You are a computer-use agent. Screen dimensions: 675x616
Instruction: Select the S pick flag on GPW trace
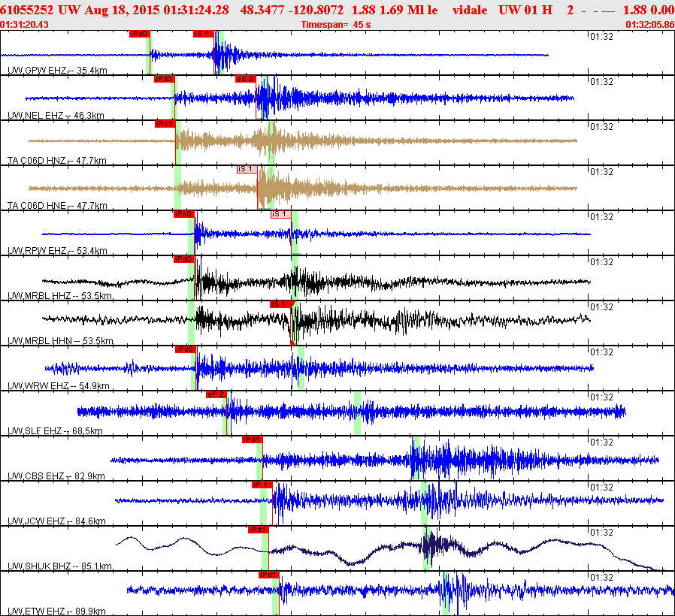pos(203,34)
